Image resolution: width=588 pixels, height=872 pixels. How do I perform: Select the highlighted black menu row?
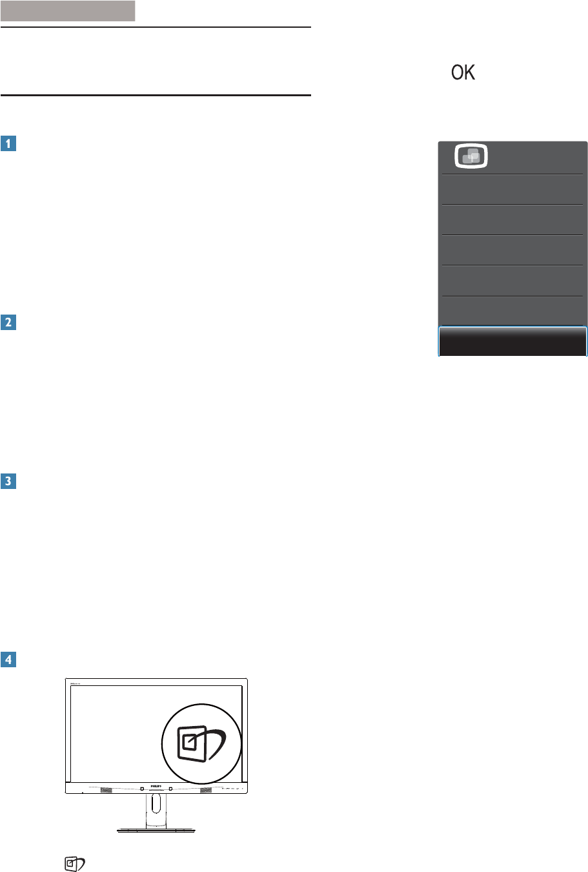pyautogui.click(x=513, y=341)
